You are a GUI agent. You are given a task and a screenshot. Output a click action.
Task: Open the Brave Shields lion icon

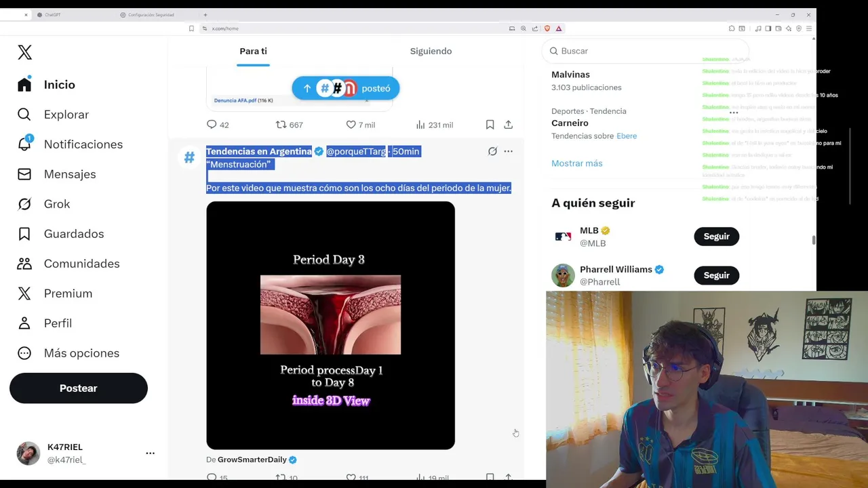click(x=548, y=28)
